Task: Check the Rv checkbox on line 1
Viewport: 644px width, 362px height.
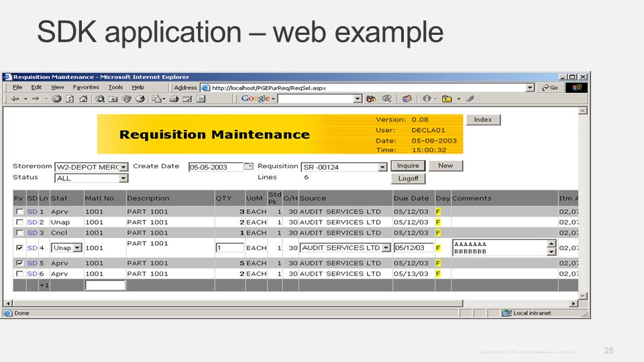Action: point(19,212)
